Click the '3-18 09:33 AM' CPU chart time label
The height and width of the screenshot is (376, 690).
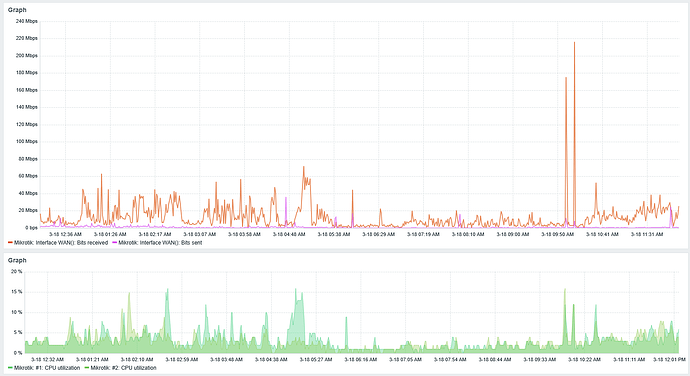click(x=540, y=359)
